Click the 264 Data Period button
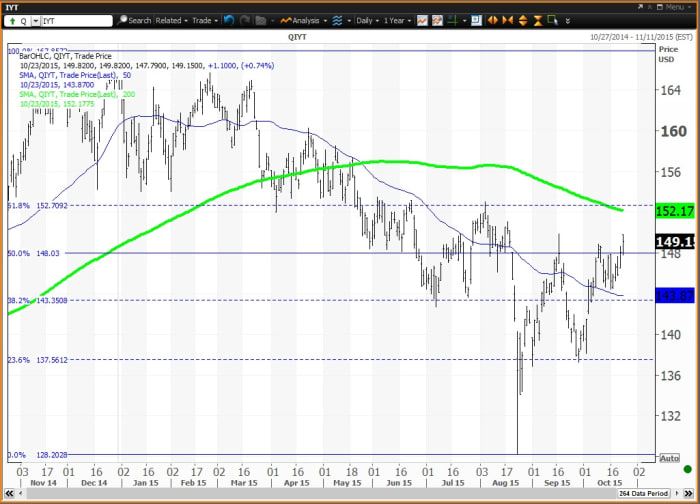700x504 pixels. (x=641, y=493)
